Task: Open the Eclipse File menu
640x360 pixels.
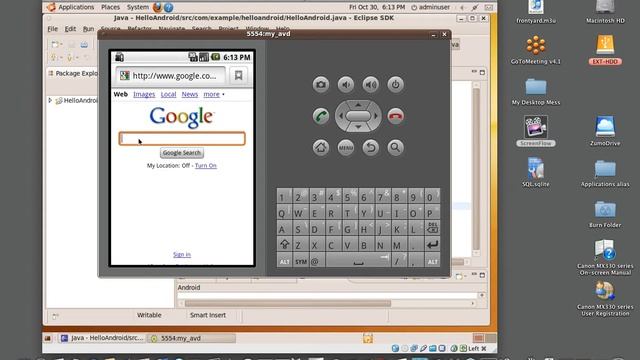Action: [53, 29]
